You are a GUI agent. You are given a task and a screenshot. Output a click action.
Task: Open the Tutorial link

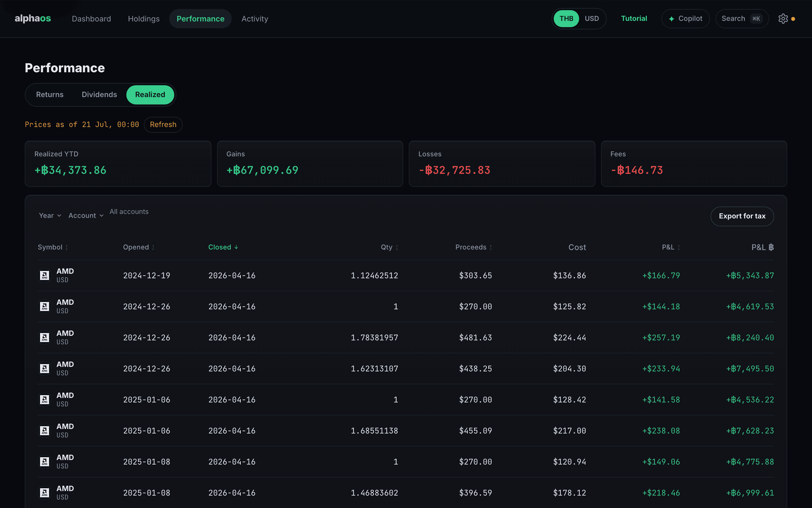pos(634,18)
